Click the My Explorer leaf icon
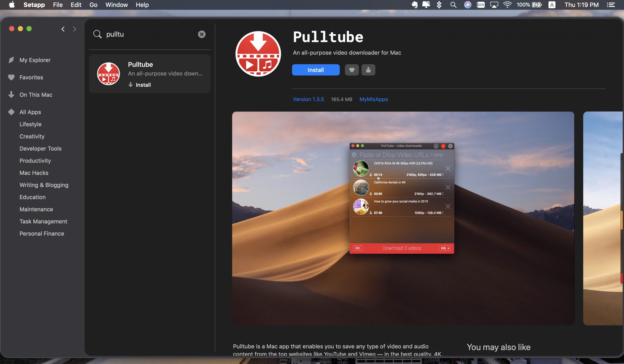 pyautogui.click(x=11, y=60)
